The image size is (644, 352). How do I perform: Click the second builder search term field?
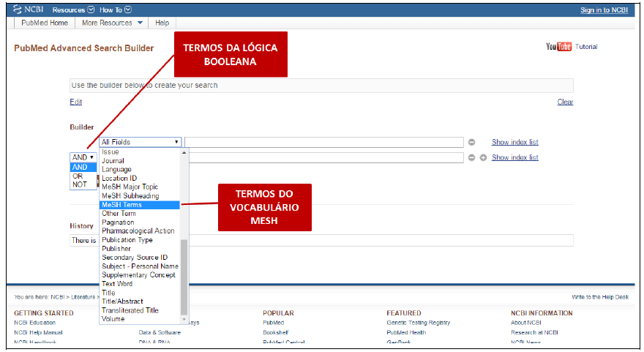click(x=326, y=158)
